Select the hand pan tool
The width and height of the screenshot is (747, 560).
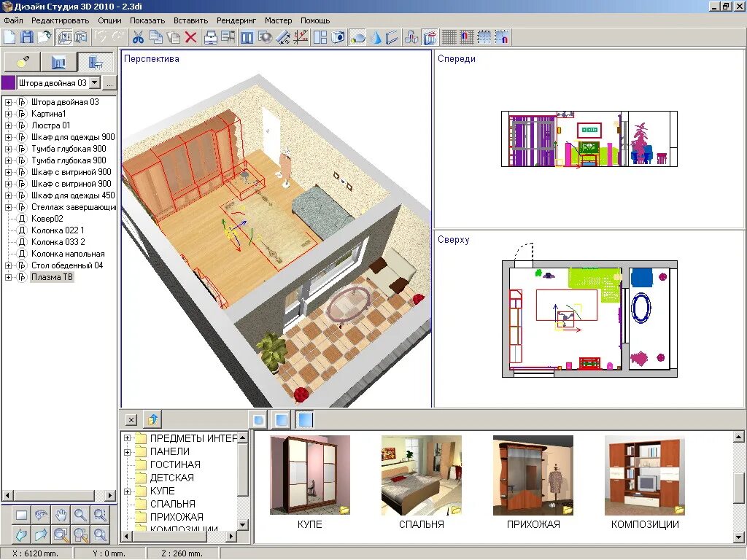(61, 515)
